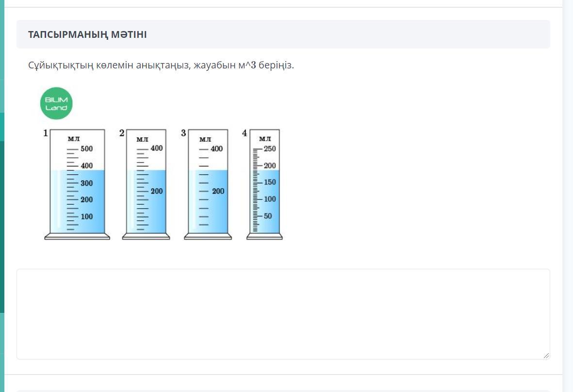
Task: Click the 400 mark on cylinder 2
Action: [x=156, y=148]
